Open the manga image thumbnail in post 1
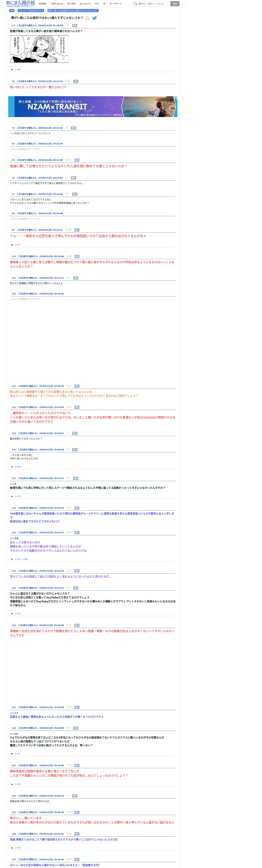Image resolution: width=262 pixels, height=868 pixels. pyautogui.click(x=39, y=49)
